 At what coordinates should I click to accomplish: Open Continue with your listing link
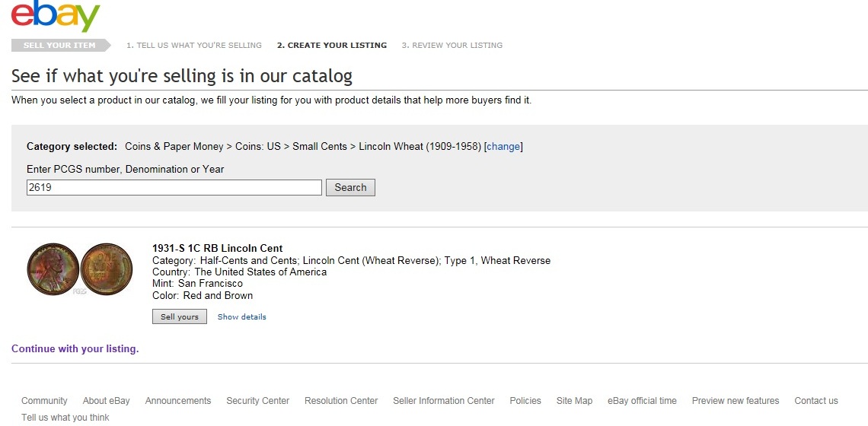pyautogui.click(x=75, y=349)
